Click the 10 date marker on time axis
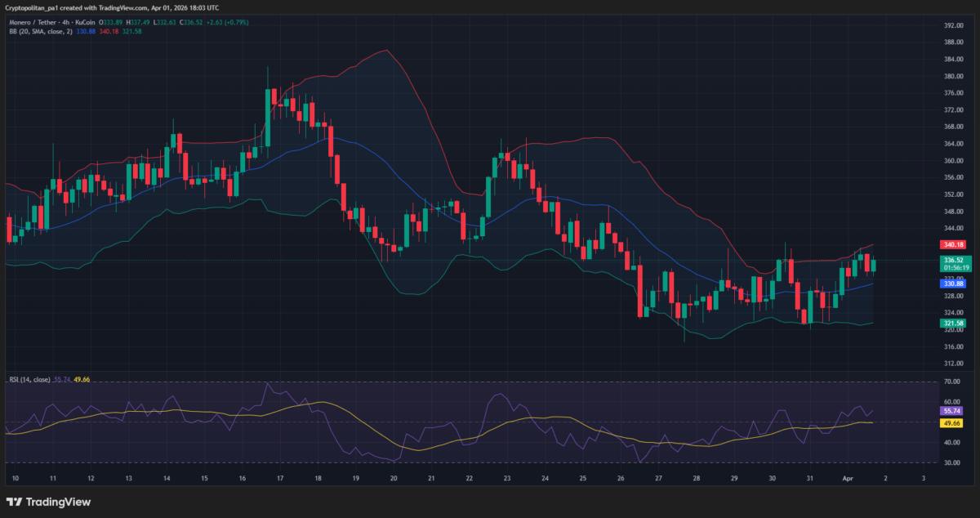Viewport: 980px width, 518px height. 14,477
